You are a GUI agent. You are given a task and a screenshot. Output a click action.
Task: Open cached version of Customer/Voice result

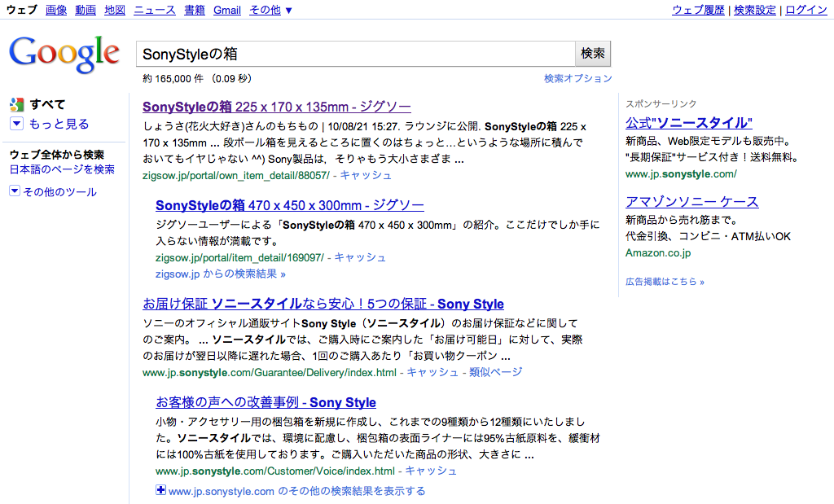[x=431, y=471]
